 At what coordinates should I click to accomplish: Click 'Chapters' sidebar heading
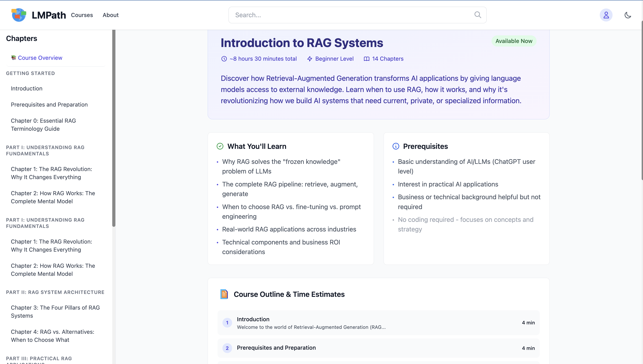tap(22, 39)
